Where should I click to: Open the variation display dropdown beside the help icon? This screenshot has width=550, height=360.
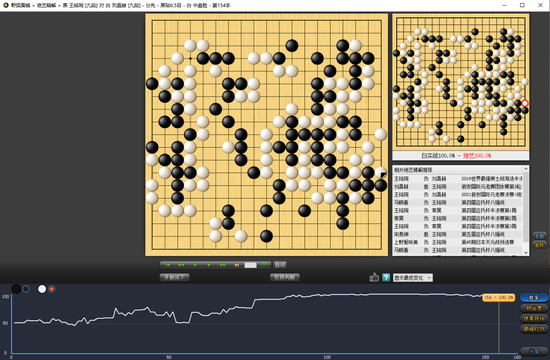click(x=413, y=278)
